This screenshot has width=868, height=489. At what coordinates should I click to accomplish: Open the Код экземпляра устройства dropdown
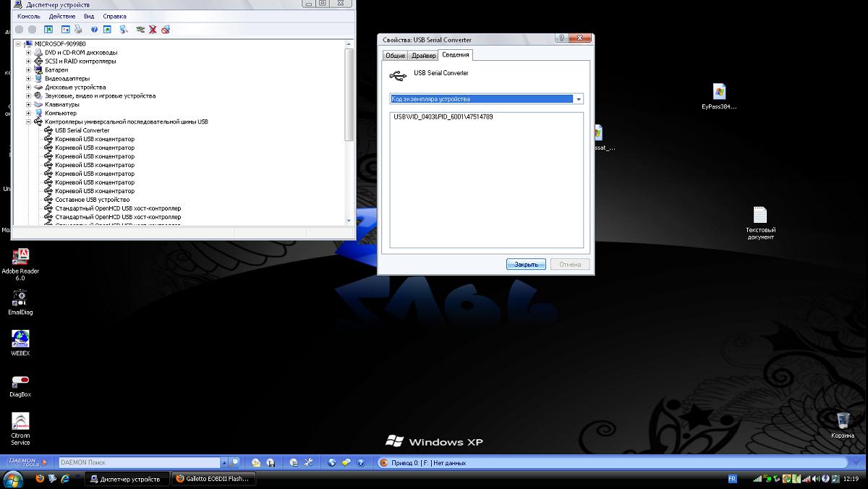(486, 99)
